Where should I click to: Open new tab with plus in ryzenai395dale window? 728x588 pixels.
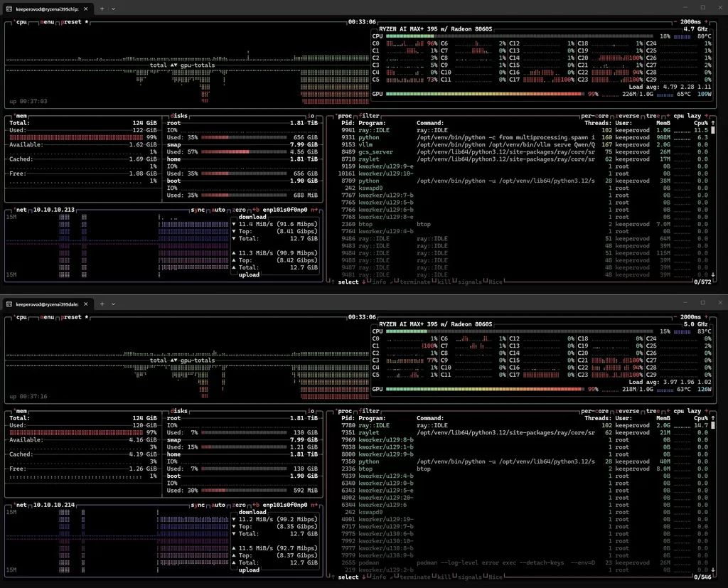tap(102, 304)
